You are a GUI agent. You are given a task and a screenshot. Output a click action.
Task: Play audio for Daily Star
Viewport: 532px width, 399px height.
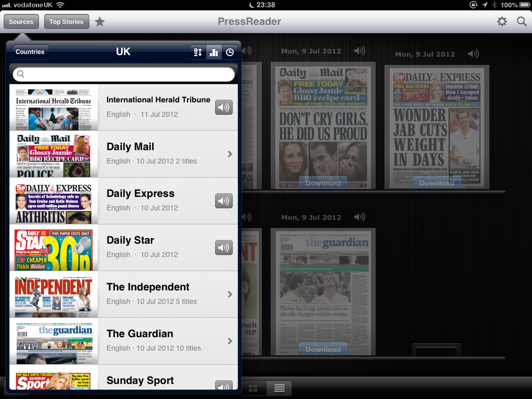tap(224, 248)
